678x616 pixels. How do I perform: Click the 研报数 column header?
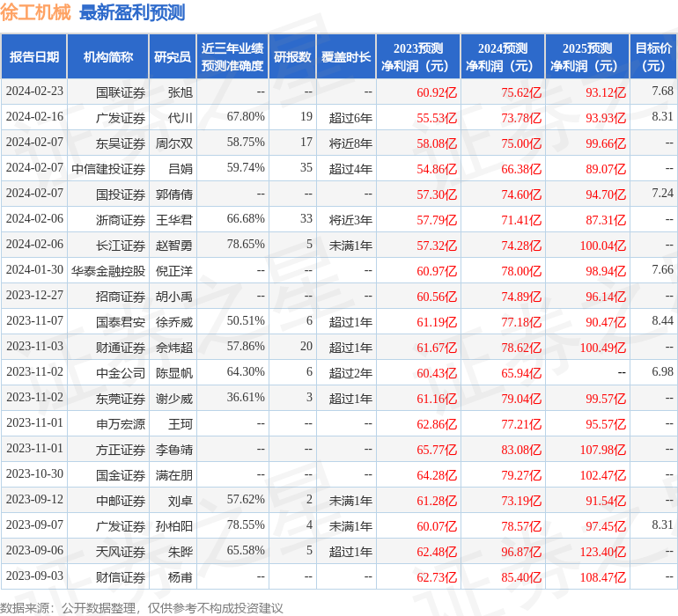[292, 56]
